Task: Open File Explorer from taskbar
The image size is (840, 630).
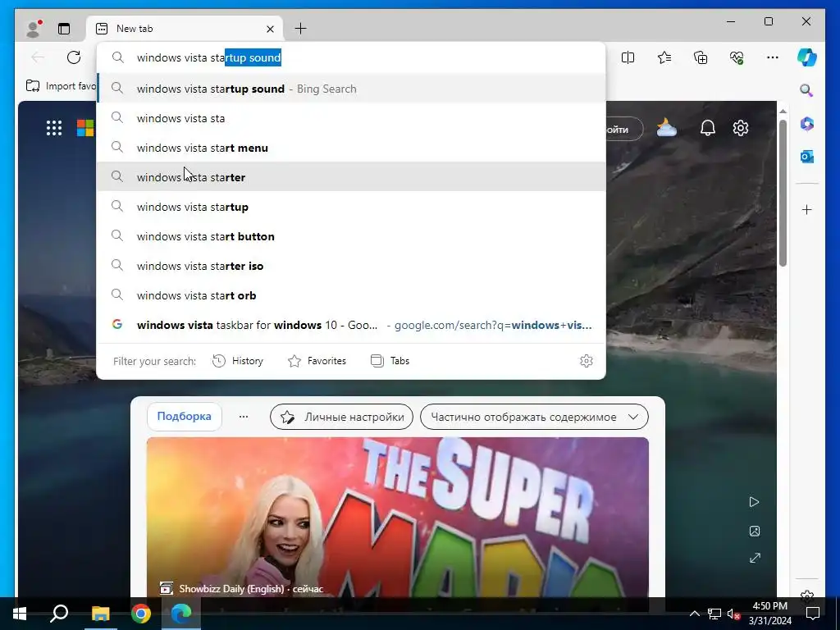Action: (x=100, y=614)
